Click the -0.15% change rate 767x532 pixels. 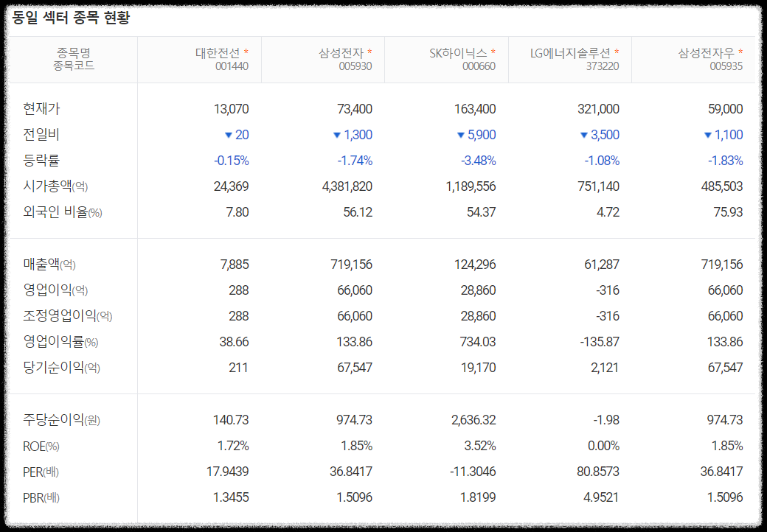[x=232, y=160]
